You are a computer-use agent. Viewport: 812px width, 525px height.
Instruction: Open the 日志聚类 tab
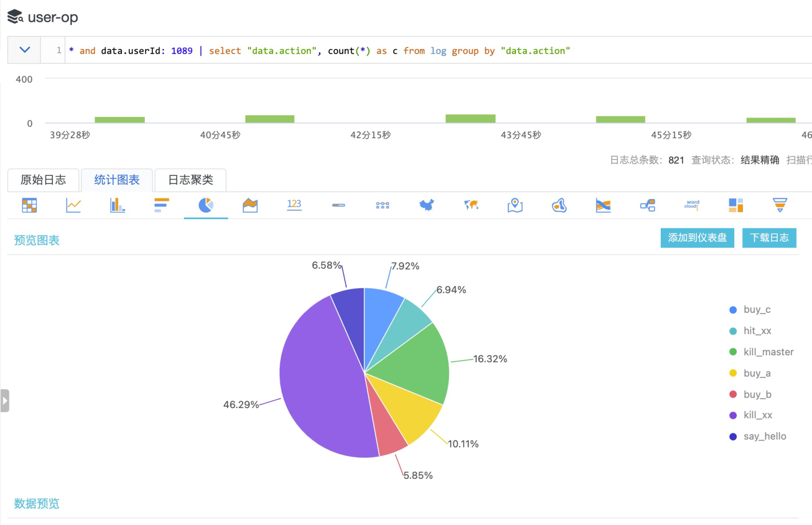click(x=190, y=180)
